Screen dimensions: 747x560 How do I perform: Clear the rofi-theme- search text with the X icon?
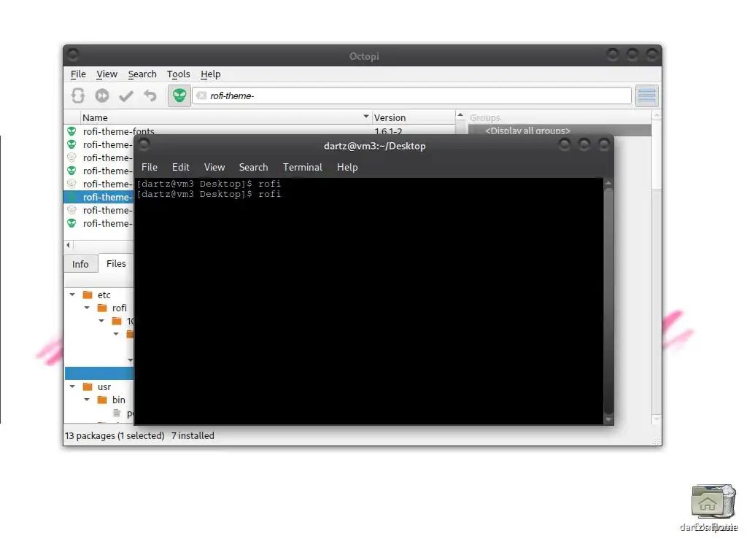(201, 96)
